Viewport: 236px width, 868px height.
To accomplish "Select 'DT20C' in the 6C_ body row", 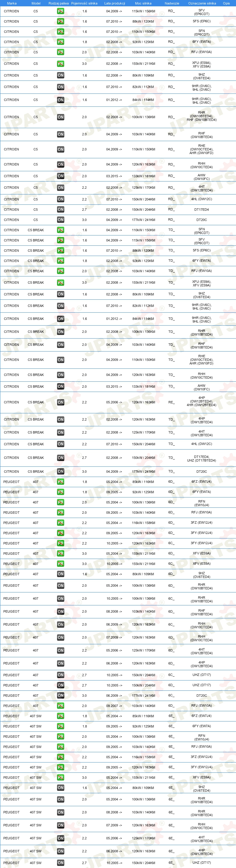I will click(x=202, y=696).
